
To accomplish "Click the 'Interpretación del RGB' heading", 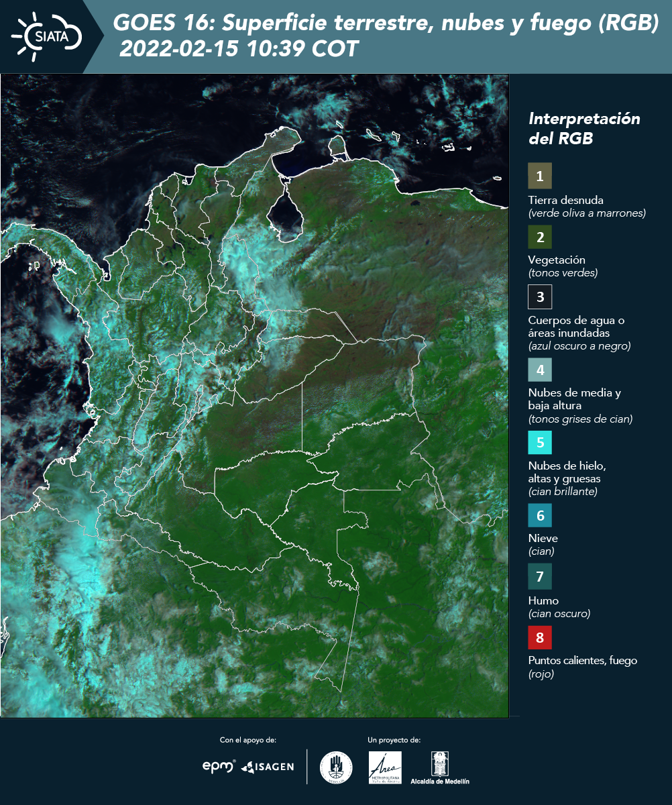I will tap(584, 129).
